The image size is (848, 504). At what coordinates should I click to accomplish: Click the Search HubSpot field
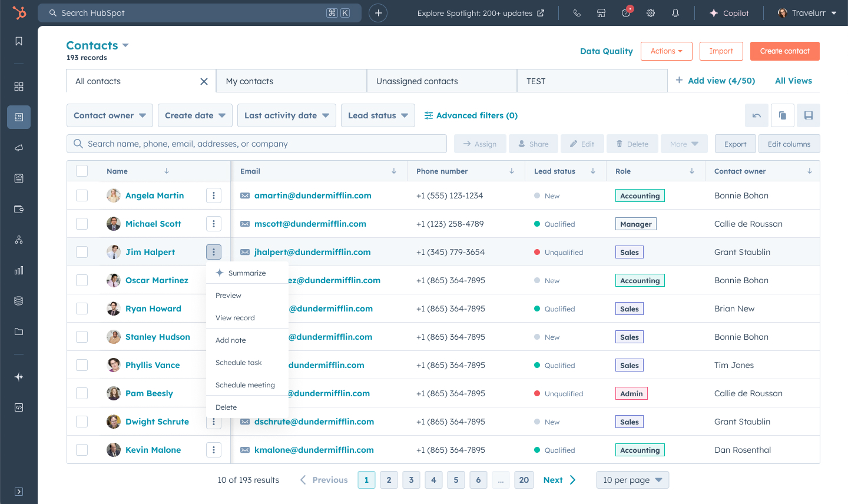click(200, 13)
